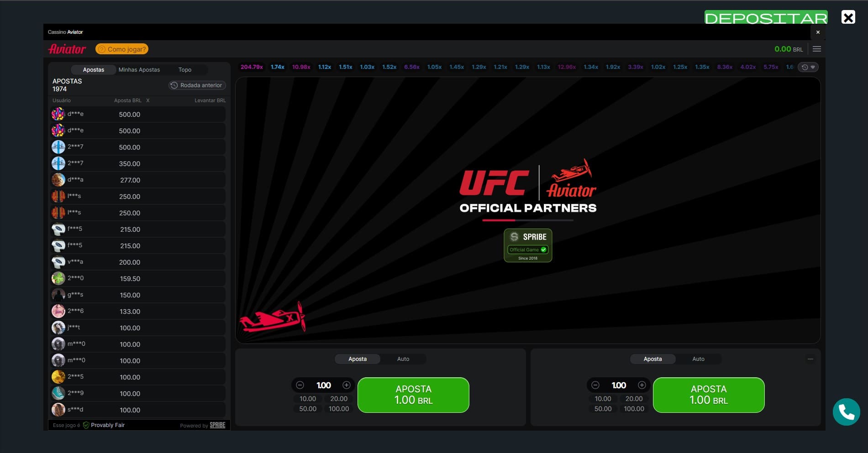Open profile avatar of user 2***6
The height and width of the screenshot is (453, 868).
click(x=58, y=311)
